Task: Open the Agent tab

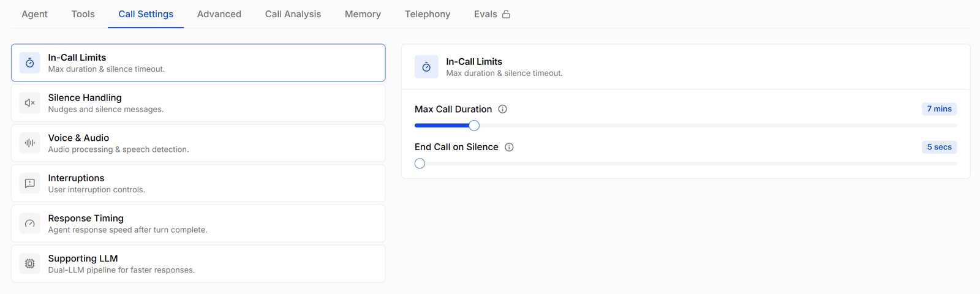Action: coord(34,14)
